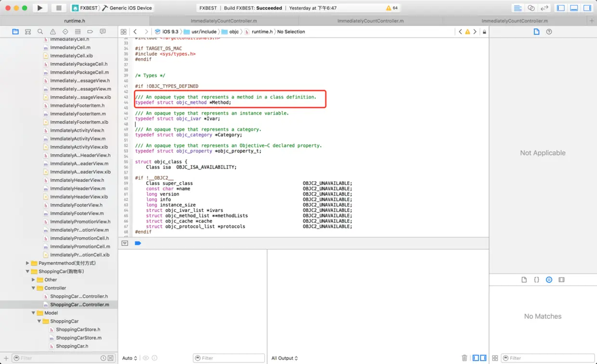Open the breakpoint navigator
Viewport: 597px width, 364px height.
(90, 31)
